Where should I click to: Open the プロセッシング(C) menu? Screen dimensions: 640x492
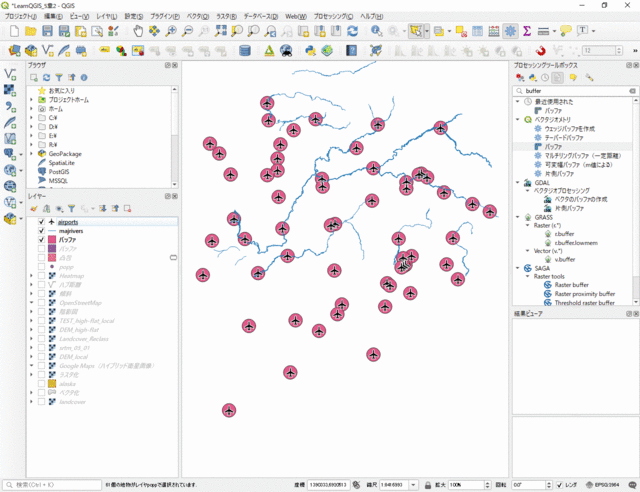[333, 16]
